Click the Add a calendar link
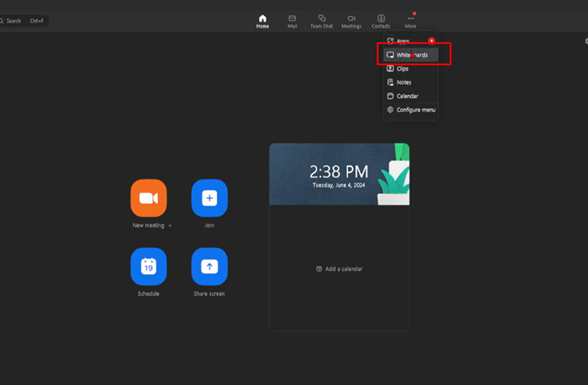588x385 pixels. pyautogui.click(x=339, y=269)
